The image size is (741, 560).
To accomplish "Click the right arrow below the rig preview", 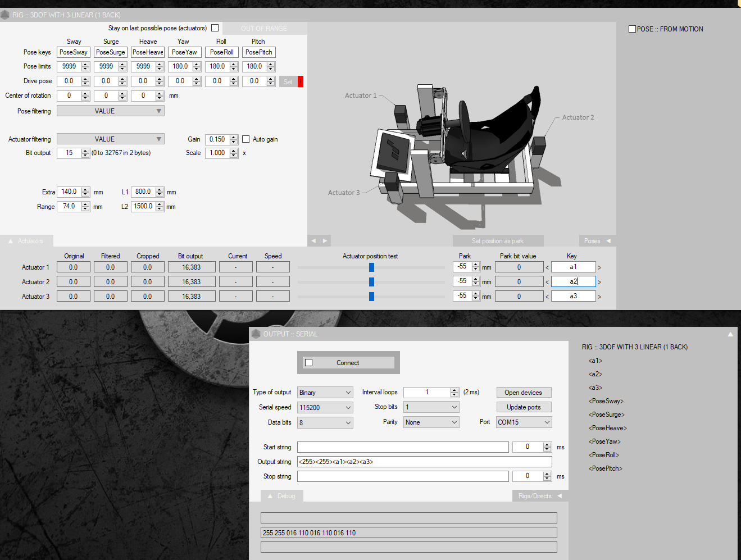I will click(325, 241).
